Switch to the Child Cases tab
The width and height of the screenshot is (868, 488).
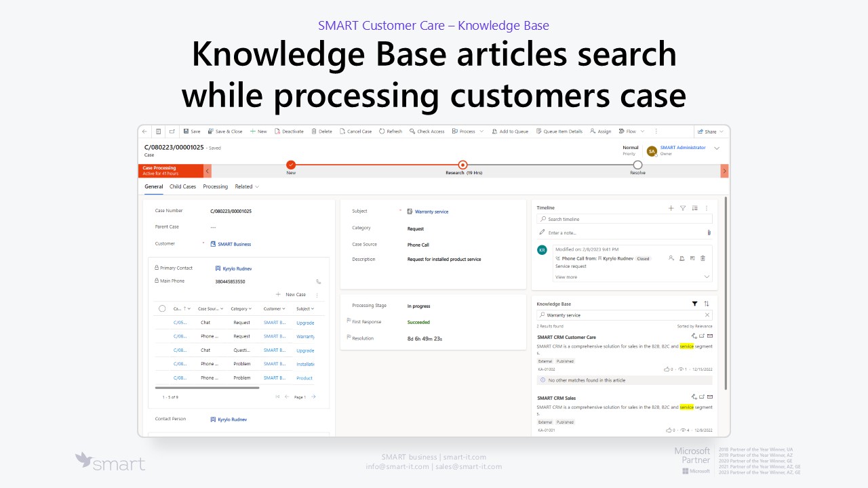click(183, 186)
